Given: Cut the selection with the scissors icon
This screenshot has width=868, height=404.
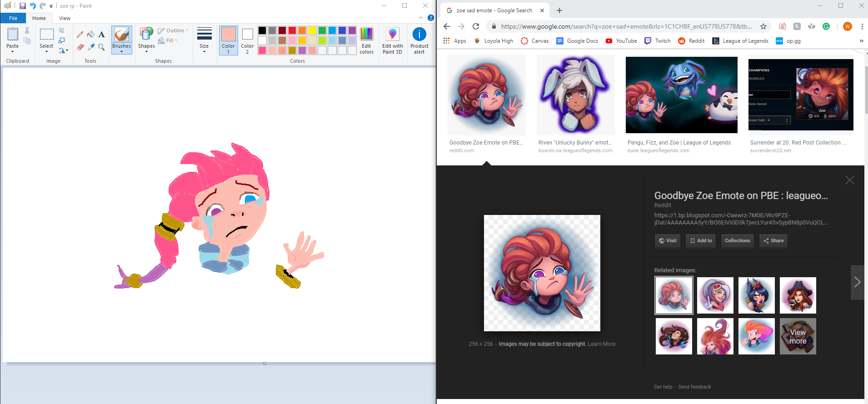Looking at the screenshot, I should 27,30.
